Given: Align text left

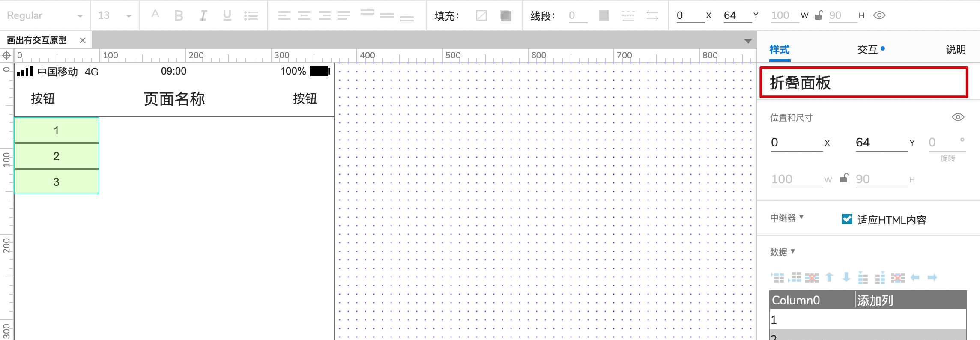Looking at the screenshot, I should 284,16.
